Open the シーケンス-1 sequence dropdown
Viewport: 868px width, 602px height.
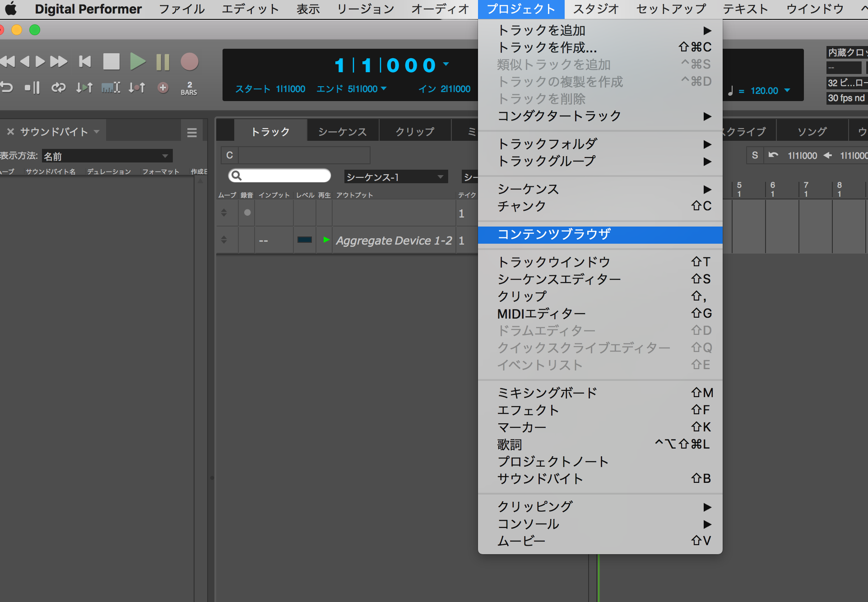(395, 177)
